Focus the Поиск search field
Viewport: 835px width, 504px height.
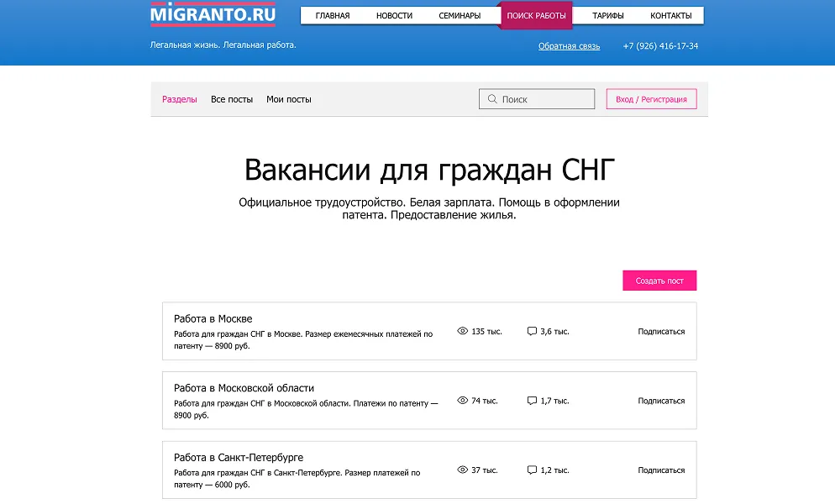coord(546,99)
